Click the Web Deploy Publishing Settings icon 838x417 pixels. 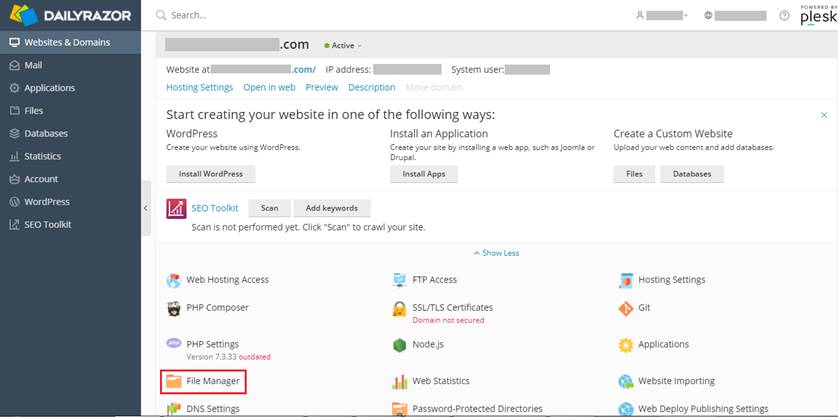(626, 410)
